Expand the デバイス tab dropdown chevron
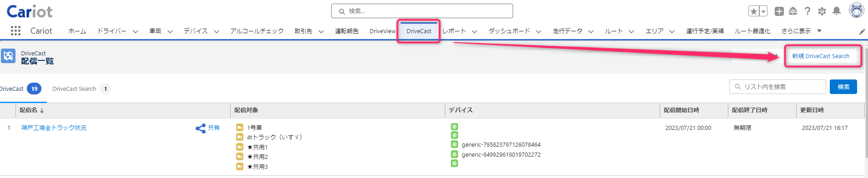The width and height of the screenshot is (868, 178). pyautogui.click(x=217, y=31)
